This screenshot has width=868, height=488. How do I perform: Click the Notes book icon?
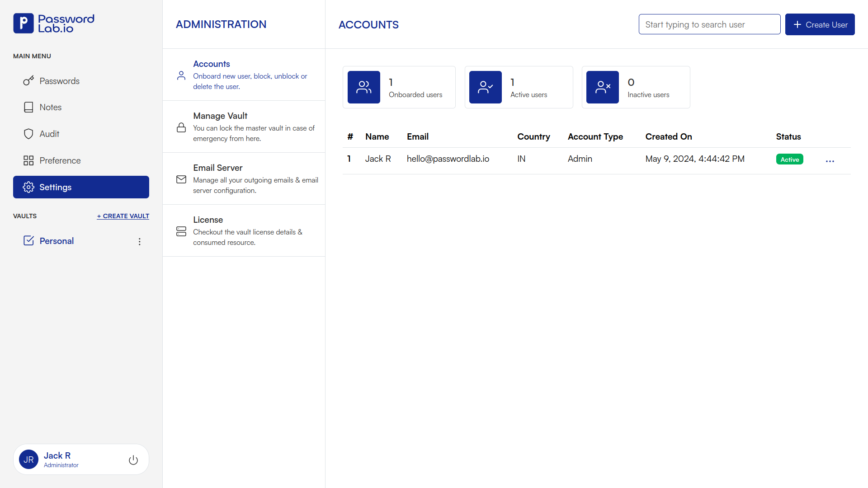[28, 107]
